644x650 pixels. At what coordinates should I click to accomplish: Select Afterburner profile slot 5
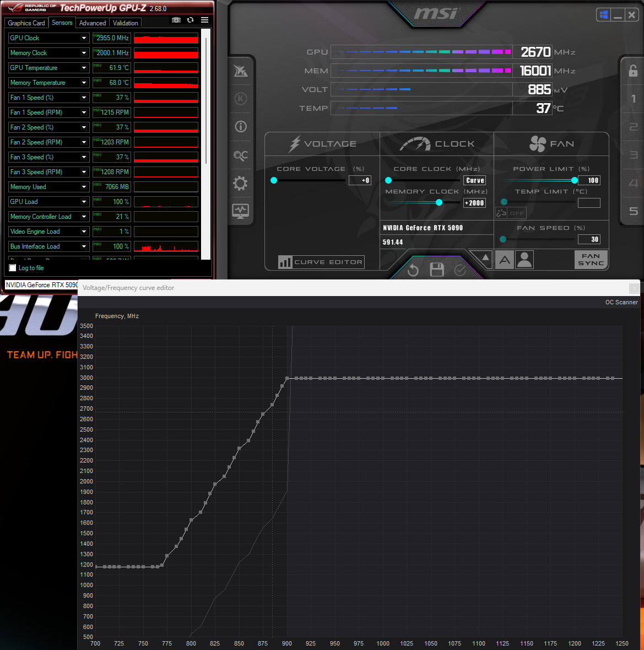click(x=633, y=211)
